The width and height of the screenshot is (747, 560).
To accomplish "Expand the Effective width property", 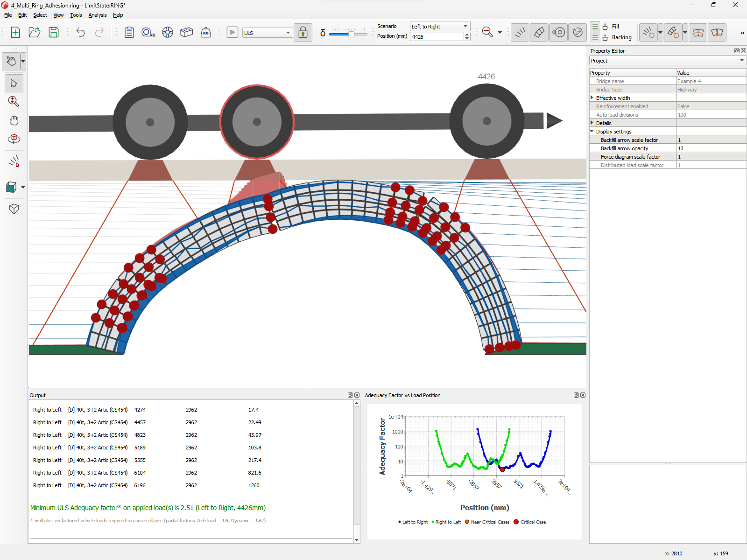I will [x=592, y=98].
